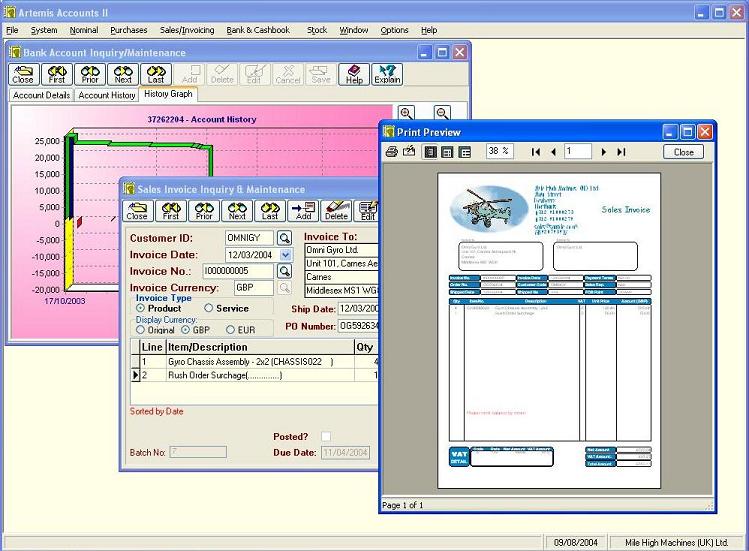Edit the current sales invoice

[367, 211]
